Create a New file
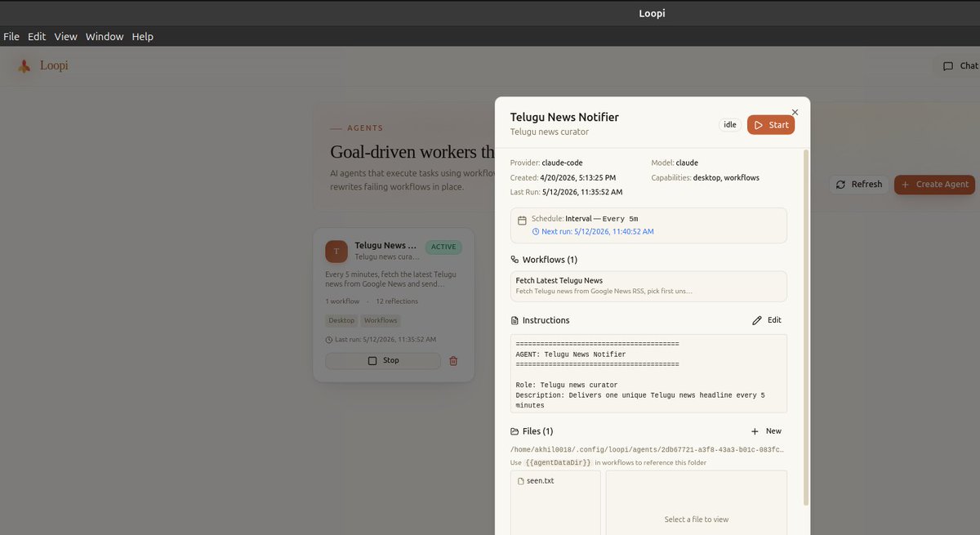 coord(766,431)
